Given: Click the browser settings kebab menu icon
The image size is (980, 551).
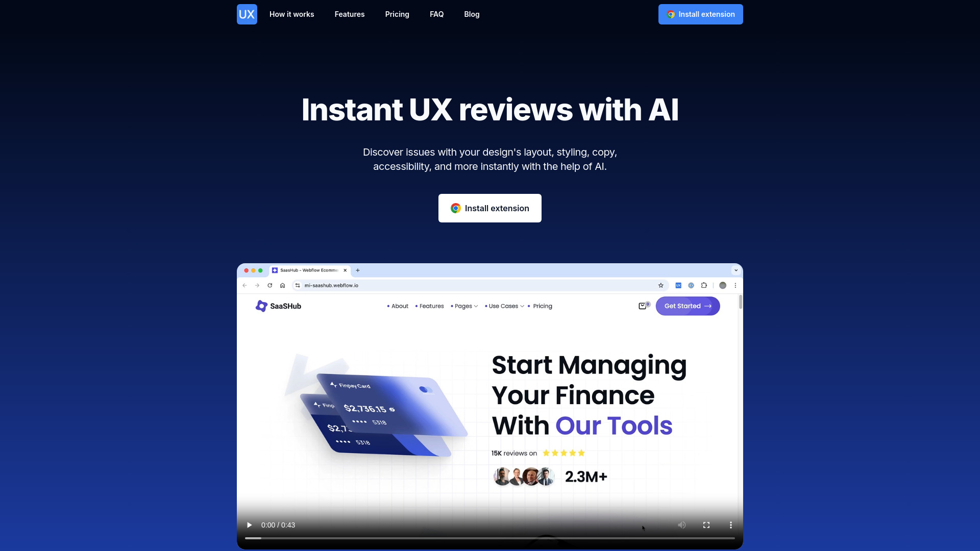Looking at the screenshot, I should point(735,285).
